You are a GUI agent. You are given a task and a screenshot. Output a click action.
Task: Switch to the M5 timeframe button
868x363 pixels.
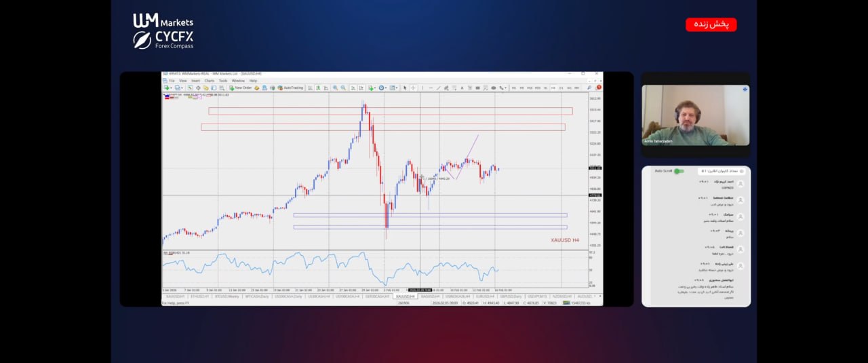[x=522, y=88]
